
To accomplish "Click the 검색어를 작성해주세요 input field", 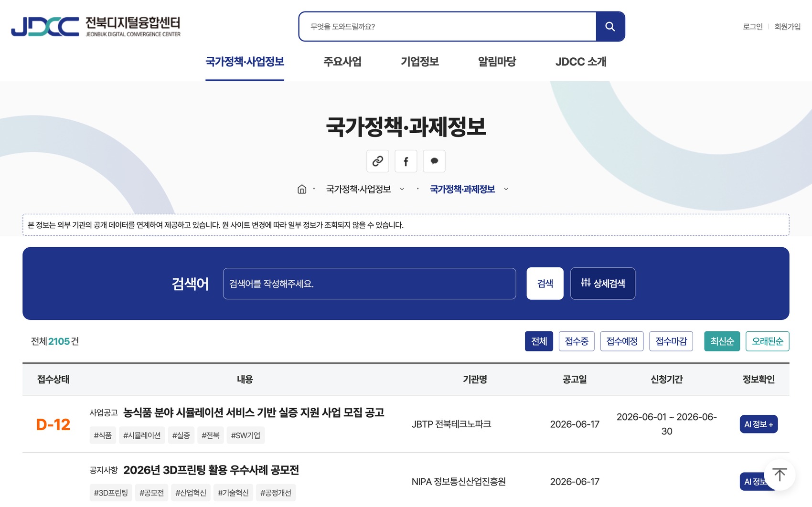I will click(x=369, y=284).
